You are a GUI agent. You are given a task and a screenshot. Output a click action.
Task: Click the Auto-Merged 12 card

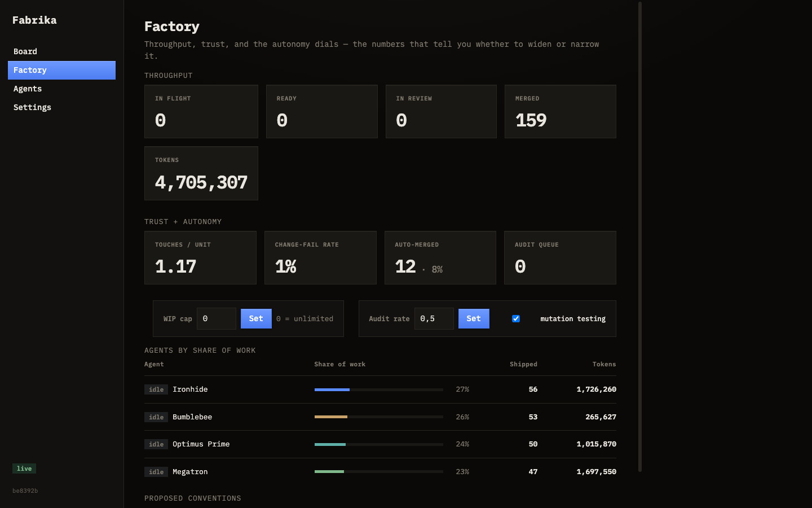tap(440, 258)
